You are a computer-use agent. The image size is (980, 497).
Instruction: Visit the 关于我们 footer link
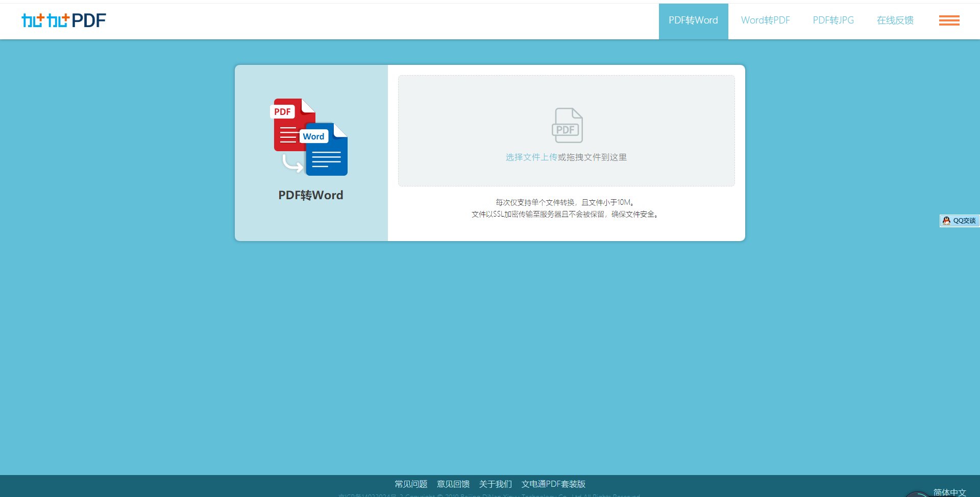click(x=496, y=484)
